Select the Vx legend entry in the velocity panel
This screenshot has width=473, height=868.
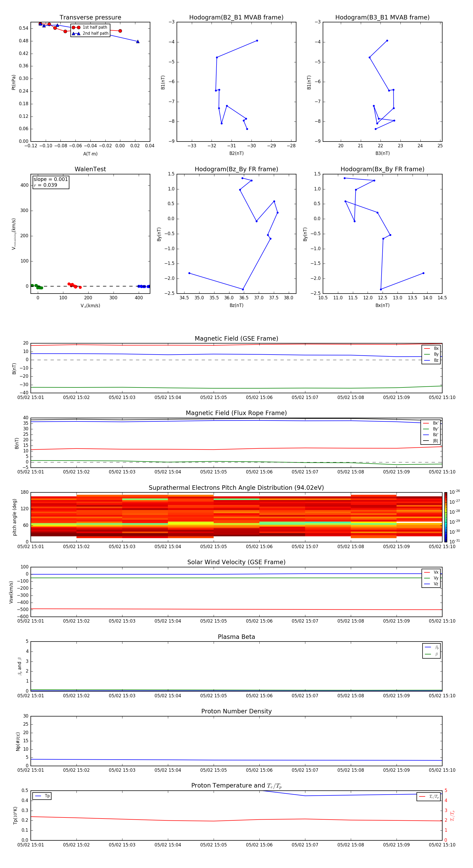click(x=431, y=573)
